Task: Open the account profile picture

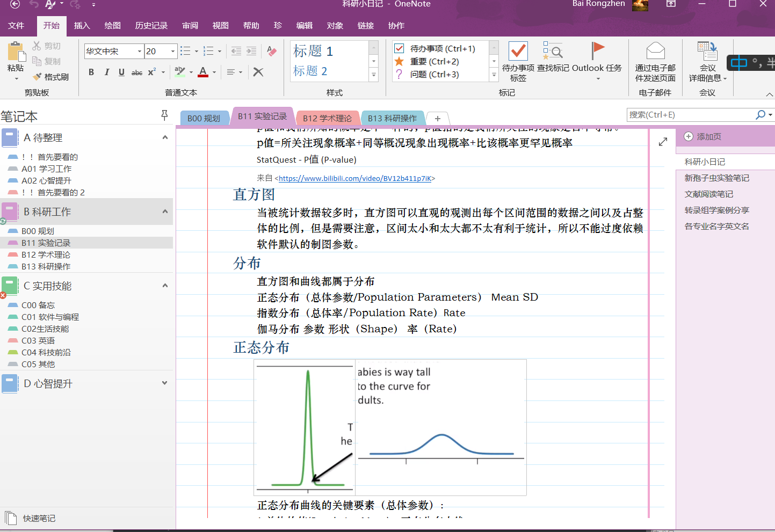Action: click(640, 5)
